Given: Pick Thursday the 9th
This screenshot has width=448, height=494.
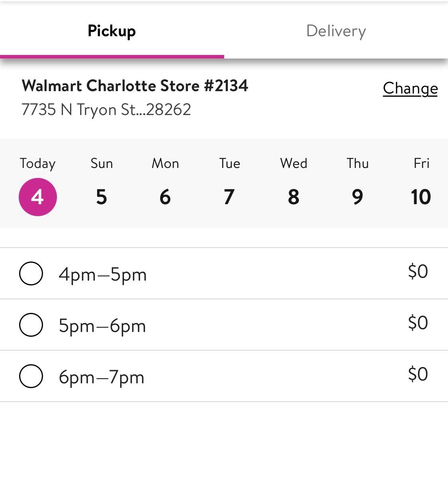Looking at the screenshot, I should (358, 197).
